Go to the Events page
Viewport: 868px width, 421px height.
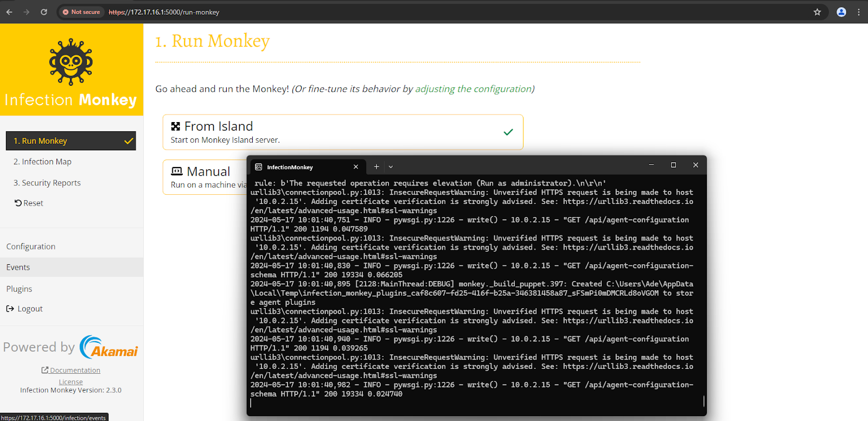(x=71, y=267)
